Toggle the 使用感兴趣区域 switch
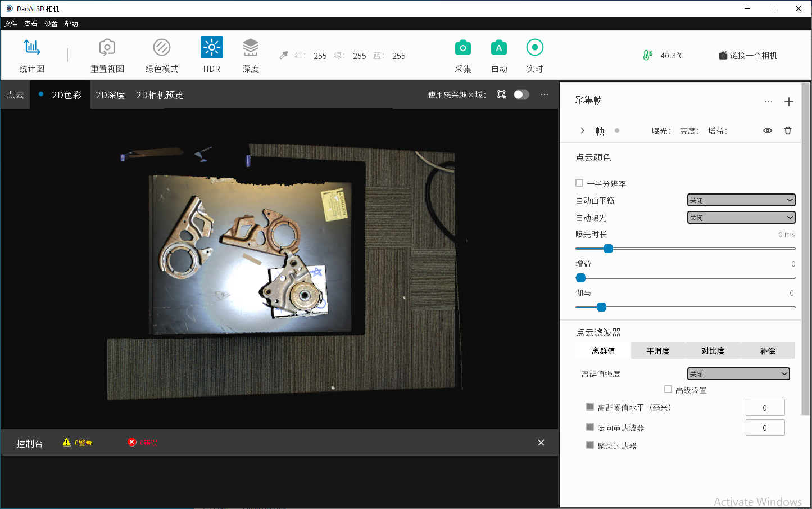The height and width of the screenshot is (509, 812). (x=521, y=94)
